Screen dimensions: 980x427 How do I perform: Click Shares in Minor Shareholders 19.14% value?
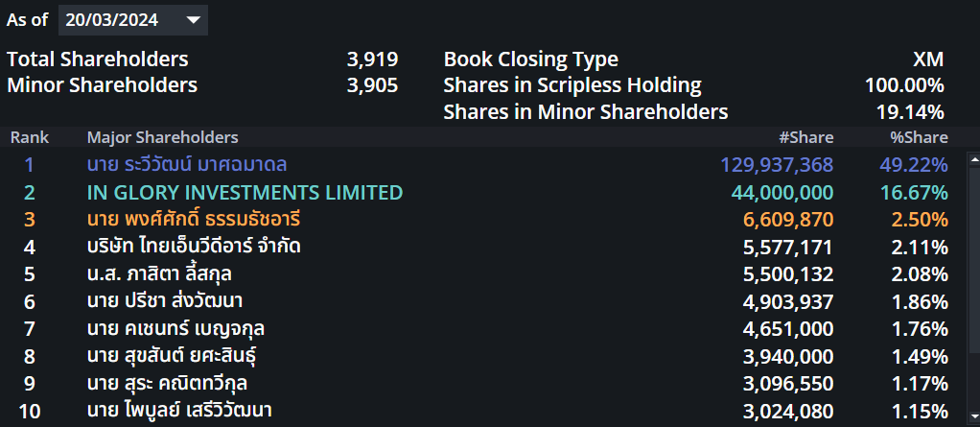pos(910,112)
